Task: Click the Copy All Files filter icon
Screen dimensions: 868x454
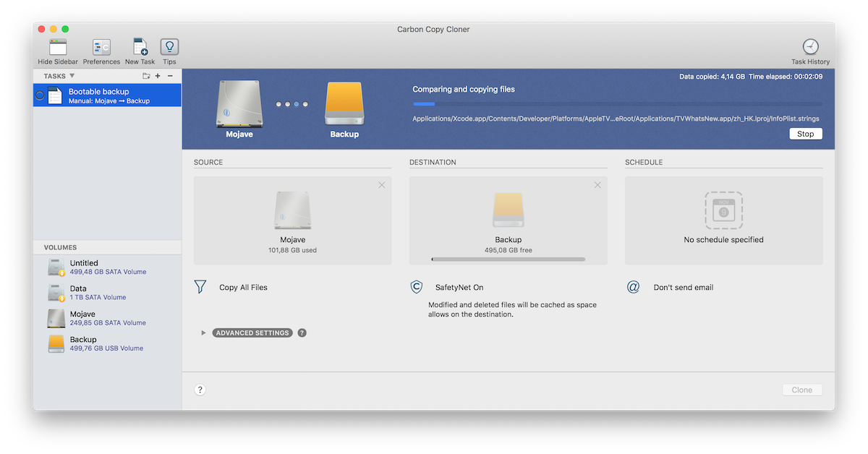Action: coord(200,287)
